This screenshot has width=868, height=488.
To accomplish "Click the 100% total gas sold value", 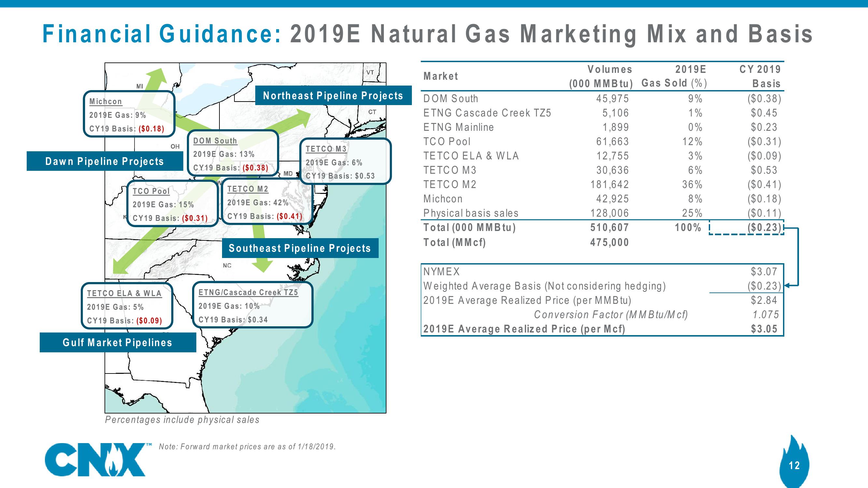I will [x=688, y=227].
